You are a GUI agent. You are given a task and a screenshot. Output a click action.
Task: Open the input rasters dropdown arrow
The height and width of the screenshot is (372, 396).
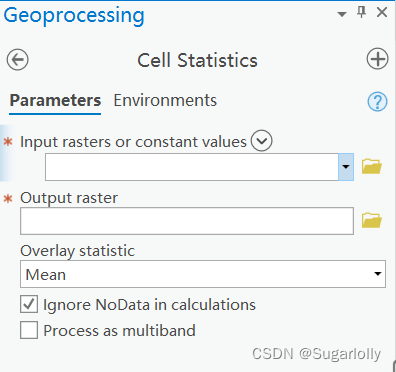click(346, 167)
